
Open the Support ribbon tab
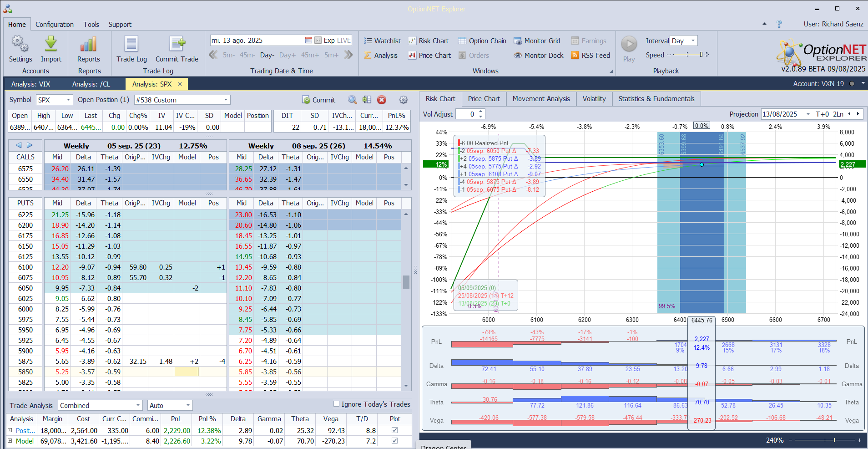[x=120, y=25]
